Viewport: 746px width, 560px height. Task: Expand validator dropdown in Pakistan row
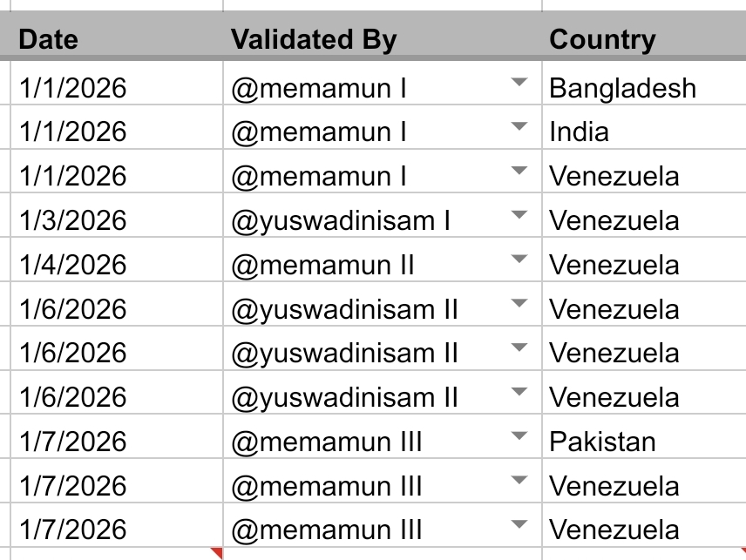519,436
